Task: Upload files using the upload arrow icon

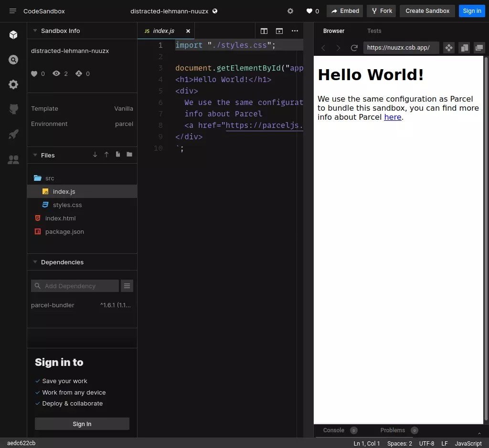Action: pyautogui.click(x=106, y=154)
